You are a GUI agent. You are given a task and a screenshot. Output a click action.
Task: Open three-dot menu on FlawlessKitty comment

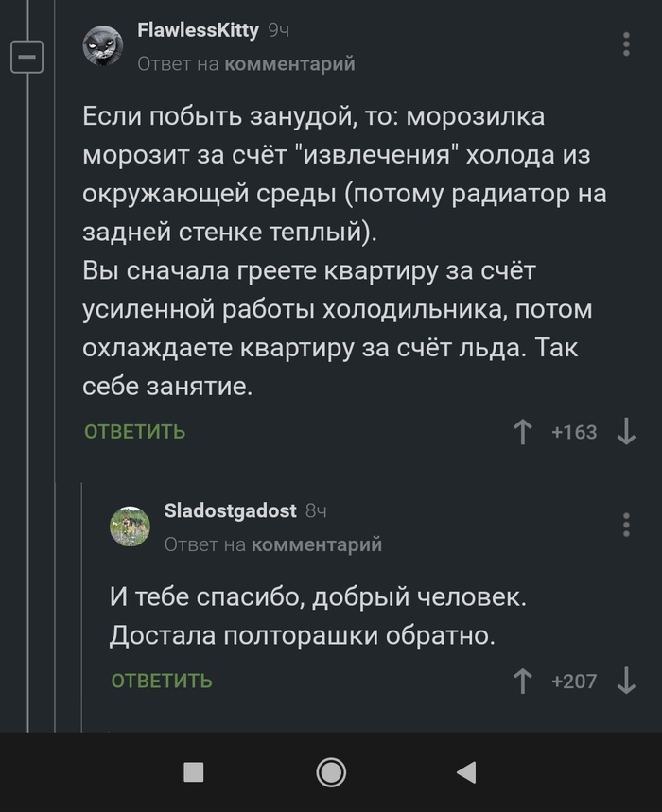click(x=627, y=44)
